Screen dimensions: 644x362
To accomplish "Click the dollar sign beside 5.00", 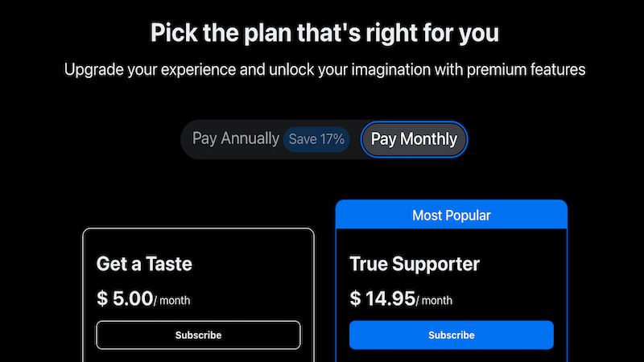I will (102, 299).
